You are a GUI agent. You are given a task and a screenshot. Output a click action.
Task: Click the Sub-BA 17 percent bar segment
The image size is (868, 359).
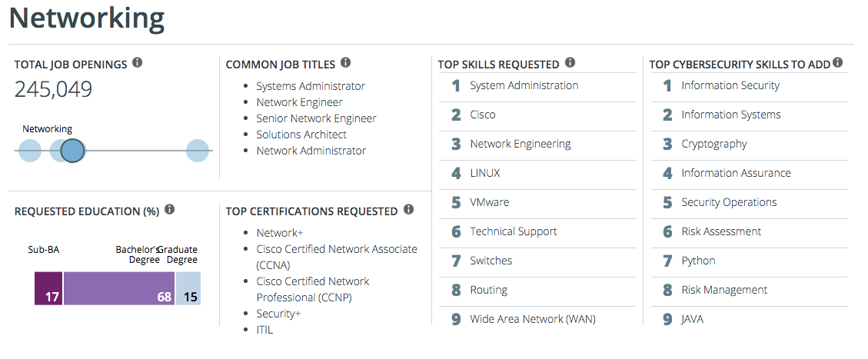48,288
